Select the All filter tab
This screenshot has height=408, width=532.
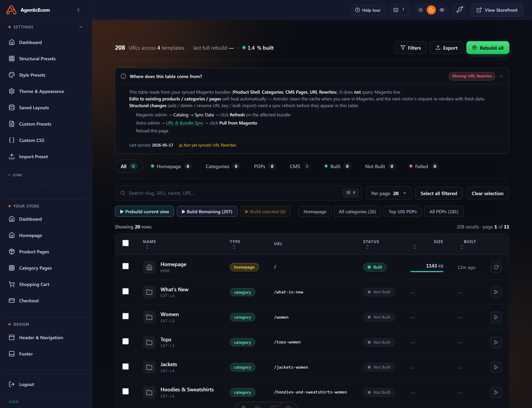tap(129, 166)
